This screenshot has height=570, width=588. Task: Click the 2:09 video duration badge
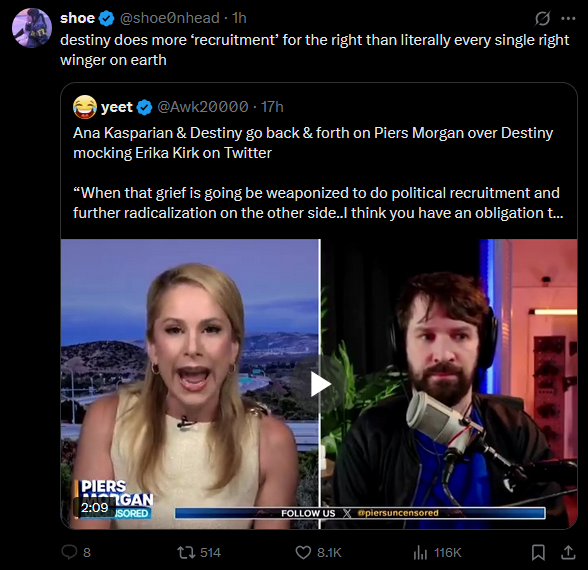(94, 507)
